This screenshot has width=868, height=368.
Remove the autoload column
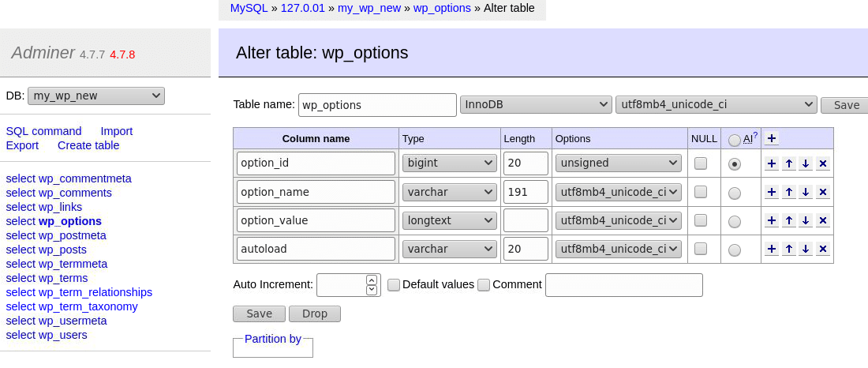click(x=822, y=249)
